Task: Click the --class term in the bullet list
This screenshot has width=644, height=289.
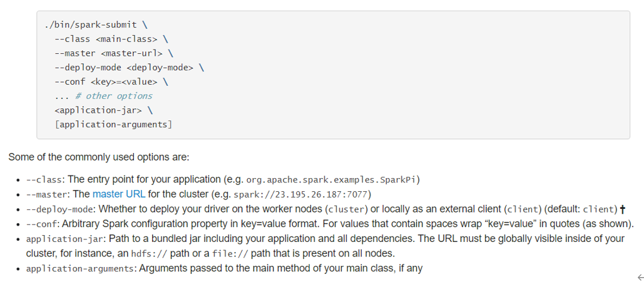Action: click(44, 180)
